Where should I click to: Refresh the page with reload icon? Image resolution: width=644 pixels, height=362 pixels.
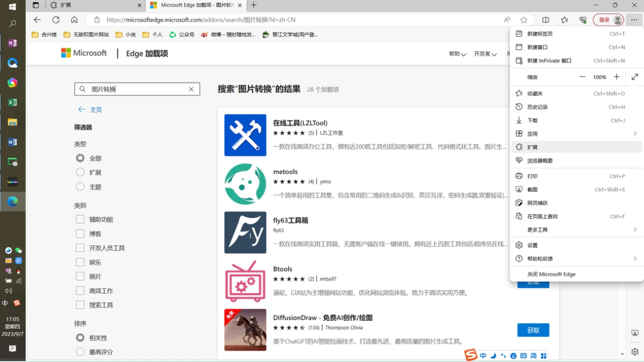(x=56, y=20)
